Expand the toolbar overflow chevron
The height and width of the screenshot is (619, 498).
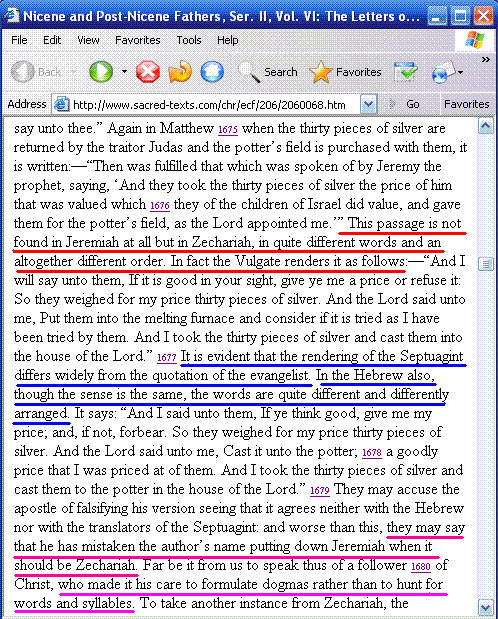486,60
